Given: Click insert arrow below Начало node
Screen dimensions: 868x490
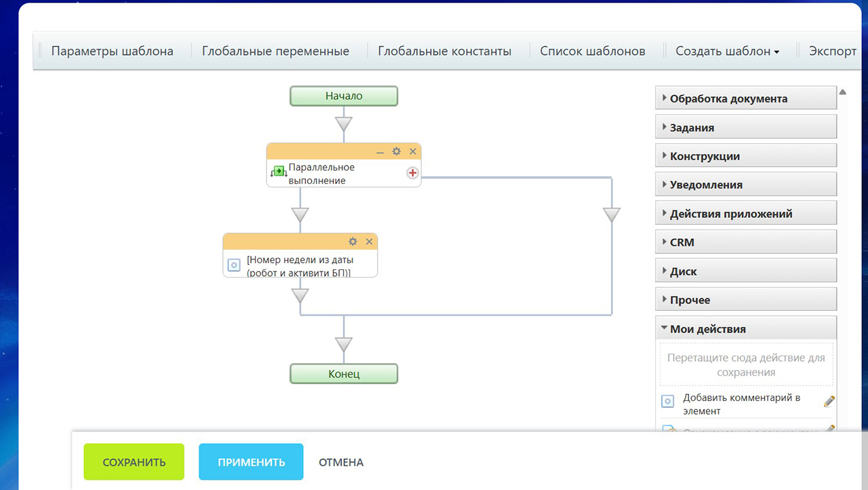Looking at the screenshot, I should 344,124.
